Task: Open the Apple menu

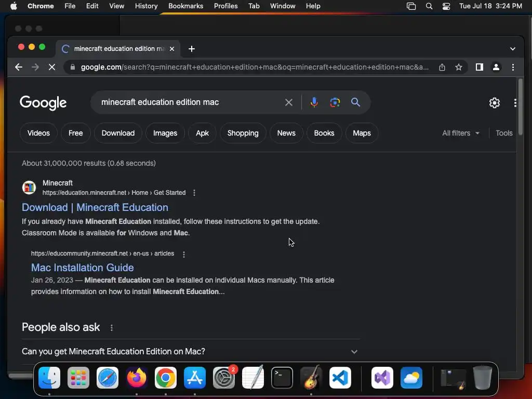Action: tap(14, 6)
